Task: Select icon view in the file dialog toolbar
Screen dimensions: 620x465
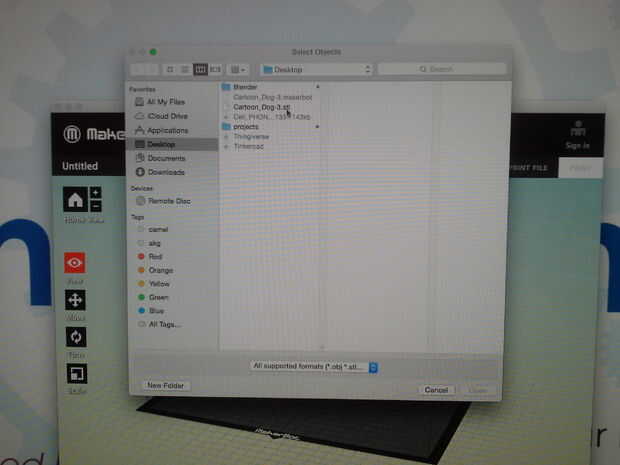Action: coord(170,70)
